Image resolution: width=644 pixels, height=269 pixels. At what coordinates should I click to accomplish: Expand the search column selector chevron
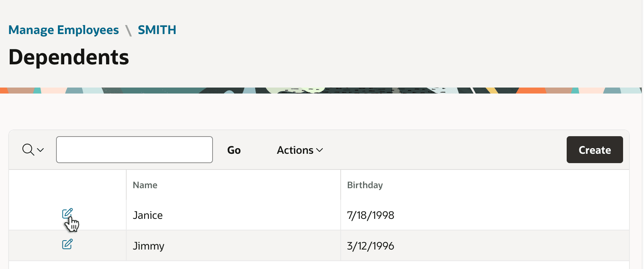click(x=40, y=150)
